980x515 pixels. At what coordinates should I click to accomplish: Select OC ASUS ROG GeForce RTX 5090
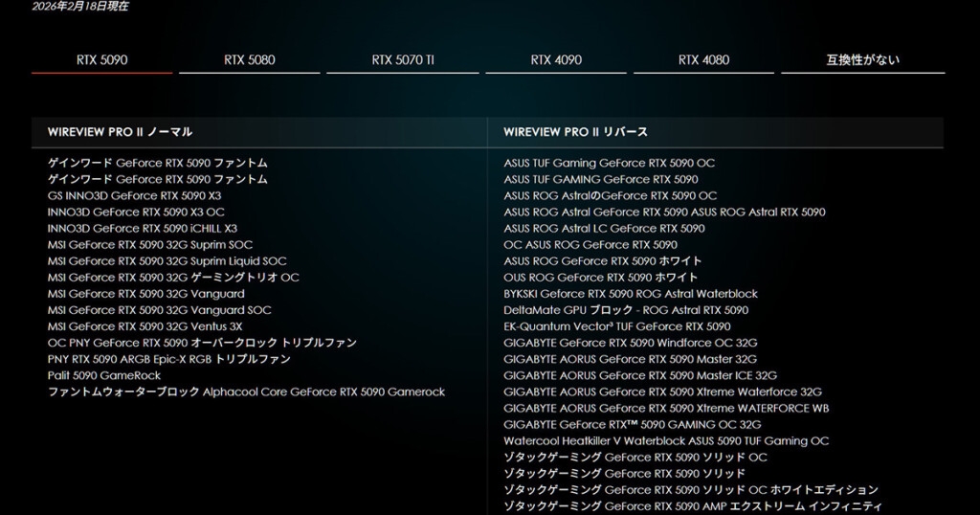click(x=590, y=244)
